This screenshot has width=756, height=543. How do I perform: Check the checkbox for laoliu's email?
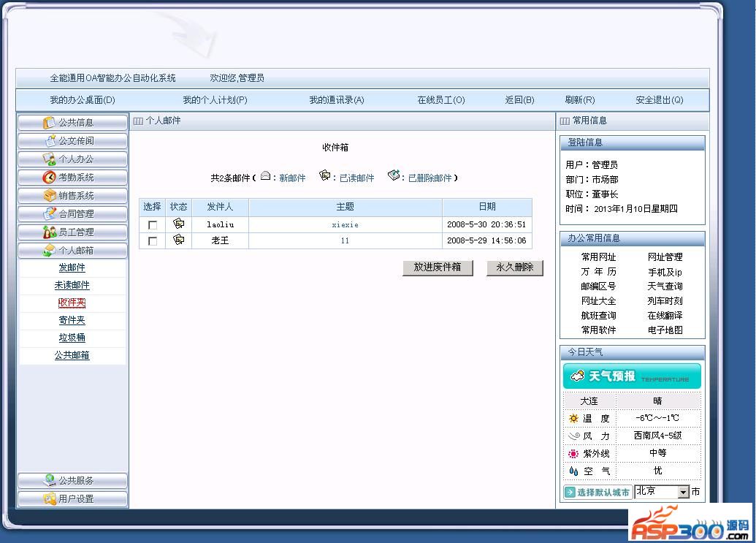coord(153,225)
